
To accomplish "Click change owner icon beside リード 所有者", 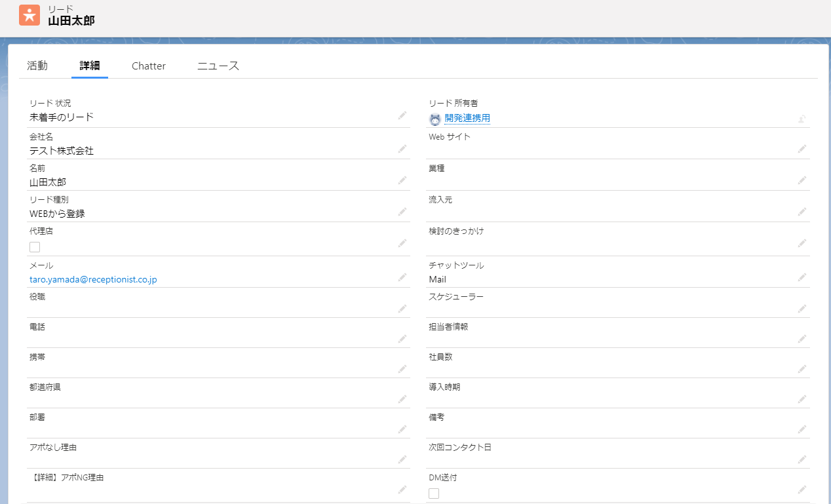I will [802, 119].
